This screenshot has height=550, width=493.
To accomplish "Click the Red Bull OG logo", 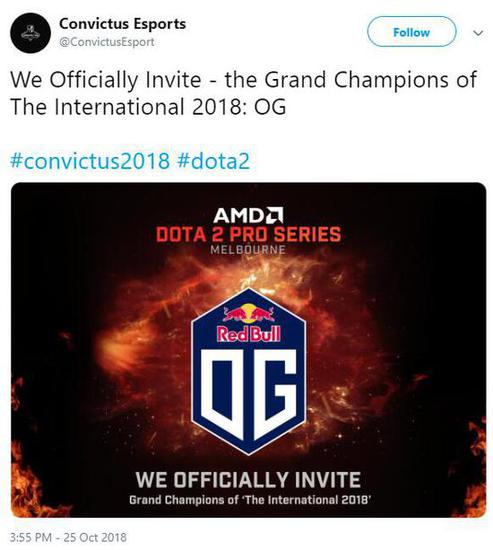I will click(248, 371).
